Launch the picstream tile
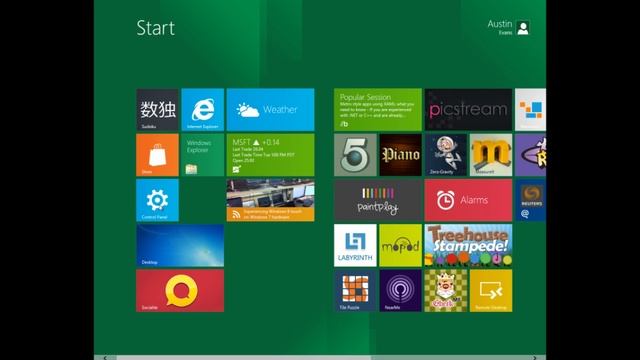 pyautogui.click(x=468, y=109)
